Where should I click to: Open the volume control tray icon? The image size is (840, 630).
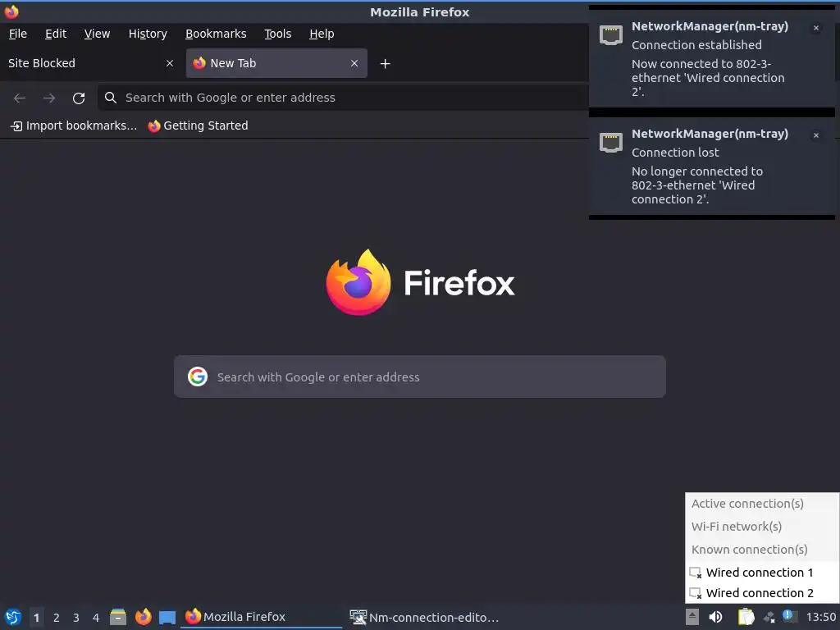pos(715,617)
